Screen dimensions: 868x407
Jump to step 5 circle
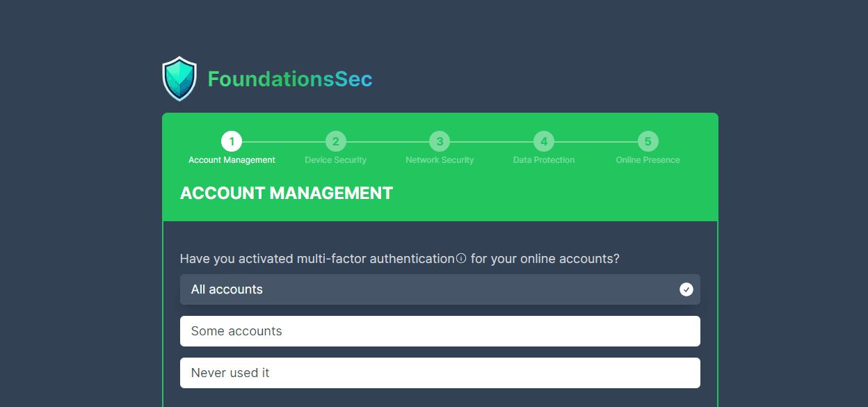click(648, 142)
